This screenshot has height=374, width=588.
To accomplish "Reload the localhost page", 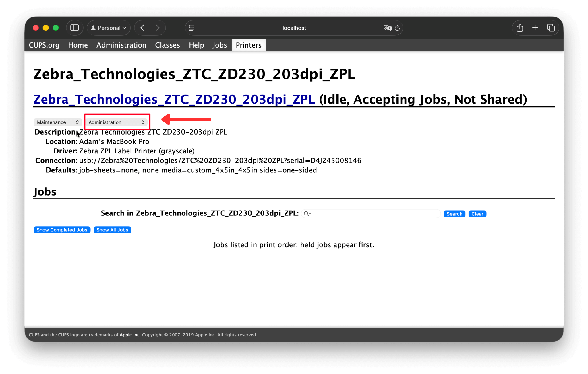I will click(x=397, y=28).
